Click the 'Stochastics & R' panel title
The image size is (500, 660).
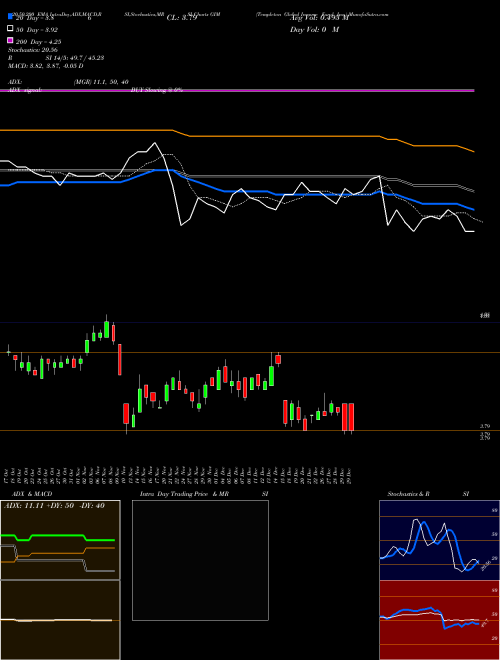click(x=408, y=494)
